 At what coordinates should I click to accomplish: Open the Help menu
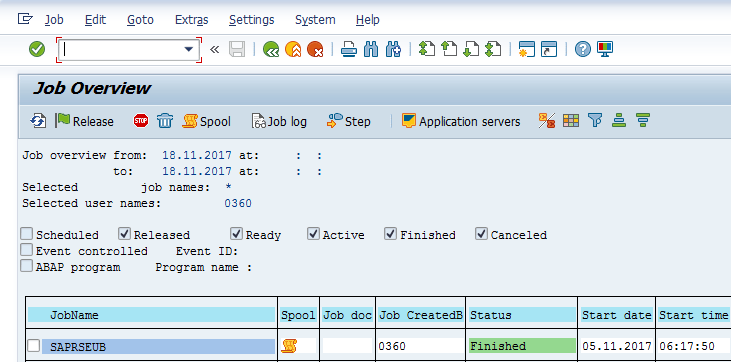tap(367, 20)
